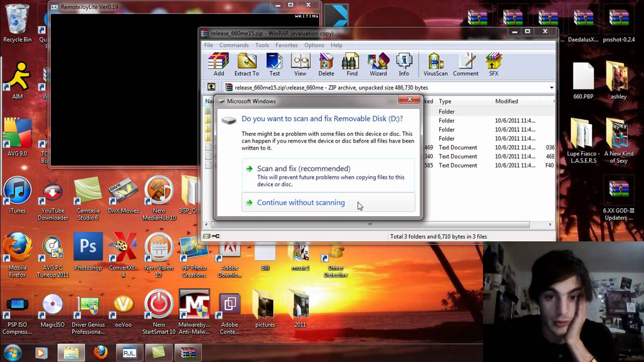The height and width of the screenshot is (362, 644).
Task: Open Nero StartSmart 10 desktop icon
Action: [159, 313]
